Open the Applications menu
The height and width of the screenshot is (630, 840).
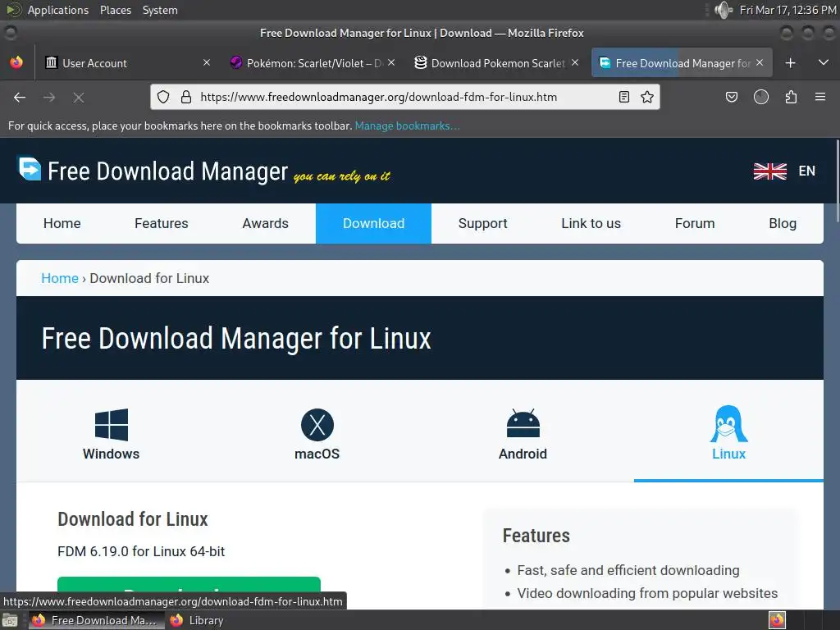click(x=58, y=10)
